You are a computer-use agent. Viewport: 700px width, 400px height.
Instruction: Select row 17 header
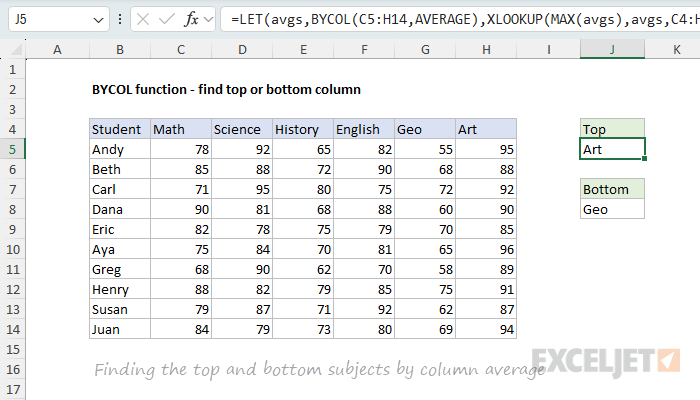point(12,389)
